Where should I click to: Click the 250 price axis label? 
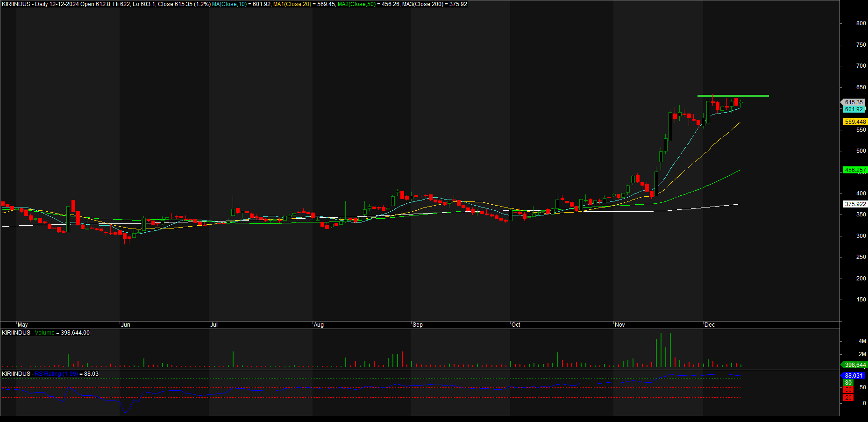[x=861, y=257]
